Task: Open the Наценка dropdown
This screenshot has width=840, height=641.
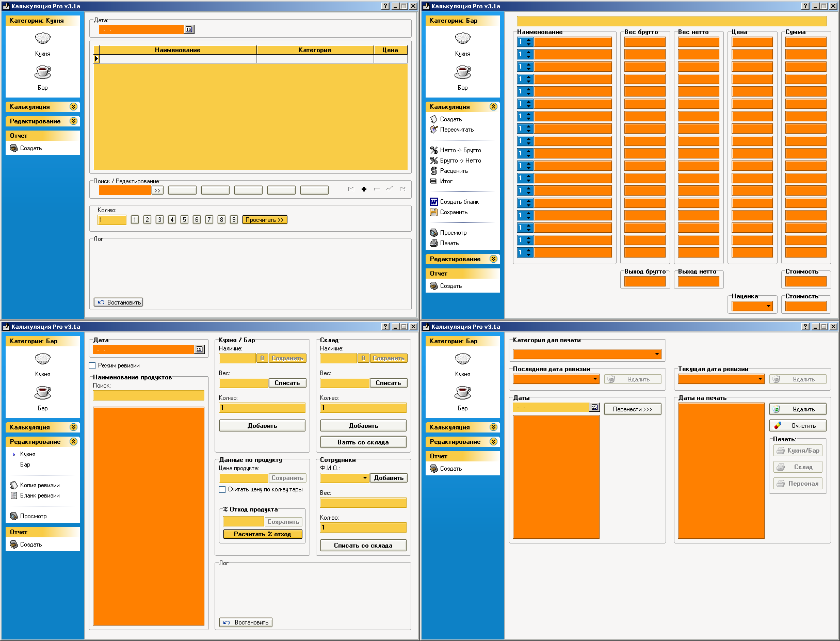Action: (768, 306)
